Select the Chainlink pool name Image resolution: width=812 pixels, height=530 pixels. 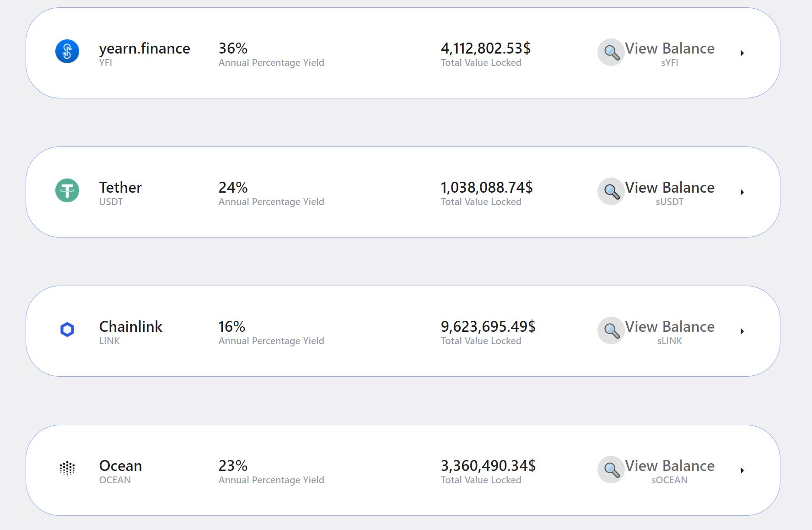pos(130,327)
